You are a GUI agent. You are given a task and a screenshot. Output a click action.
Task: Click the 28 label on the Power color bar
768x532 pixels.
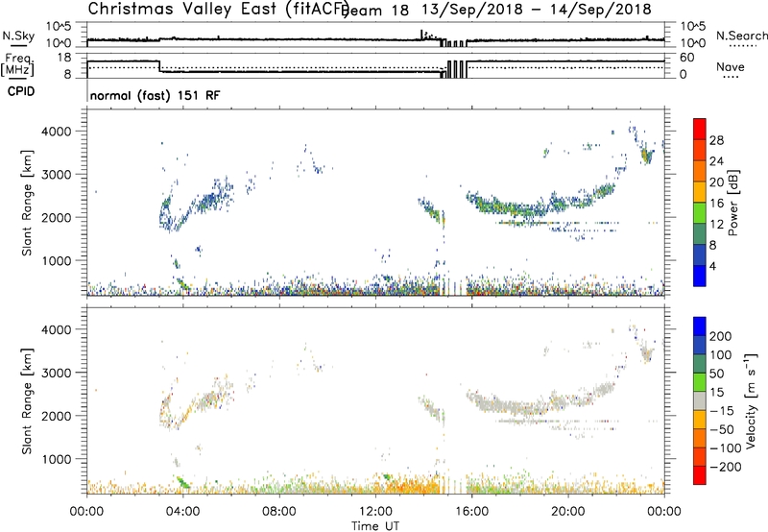(716, 140)
